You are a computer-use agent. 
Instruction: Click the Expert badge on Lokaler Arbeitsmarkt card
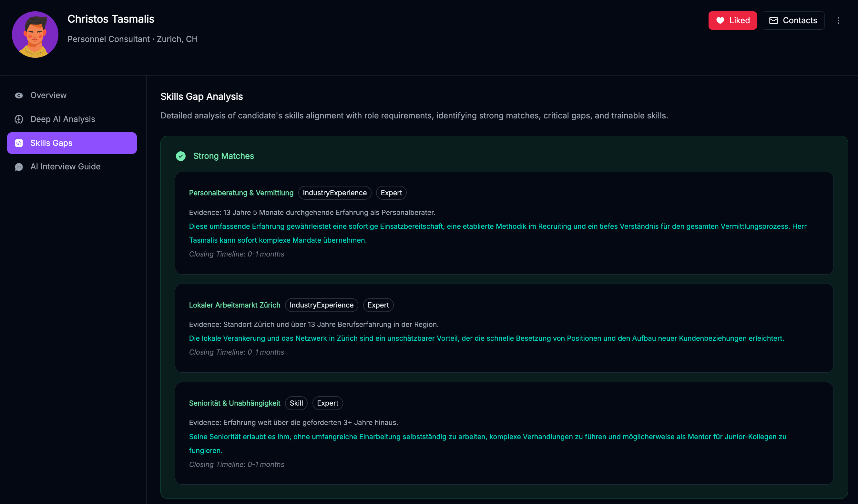coord(378,305)
